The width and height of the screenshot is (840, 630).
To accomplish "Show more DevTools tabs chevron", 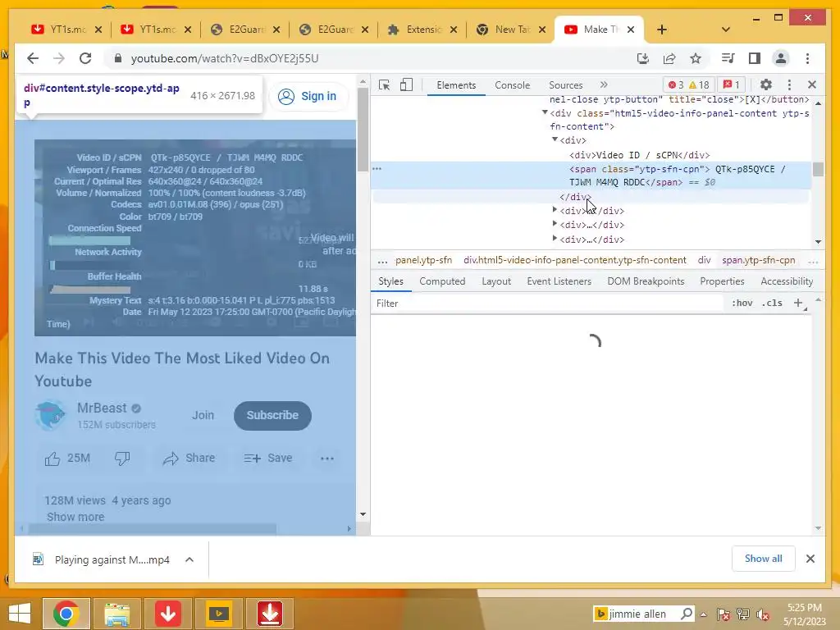I will point(604,84).
